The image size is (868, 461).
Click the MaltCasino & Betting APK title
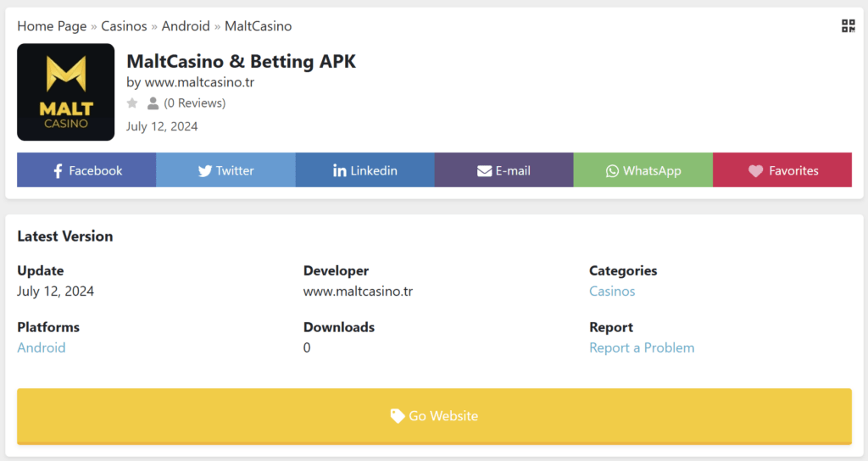pyautogui.click(x=241, y=62)
